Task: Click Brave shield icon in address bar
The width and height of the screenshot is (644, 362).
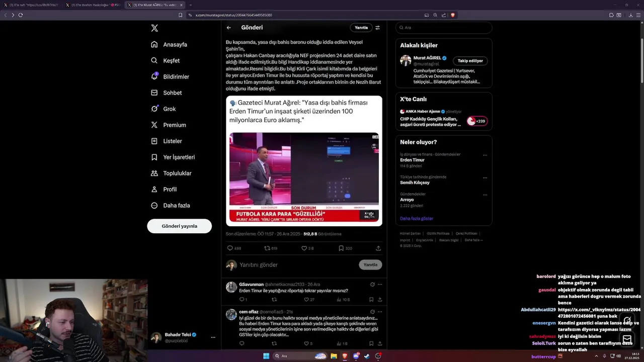Action: coord(453,15)
